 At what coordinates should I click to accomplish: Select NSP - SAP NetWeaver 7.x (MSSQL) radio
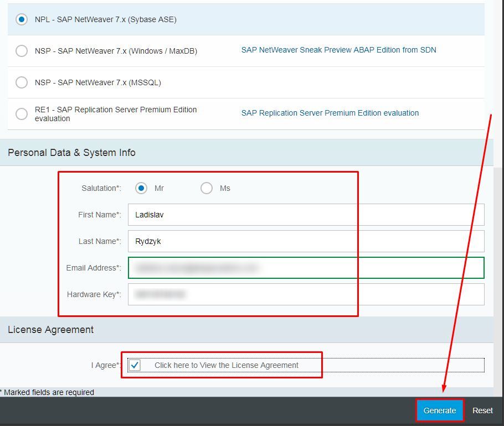[22, 82]
